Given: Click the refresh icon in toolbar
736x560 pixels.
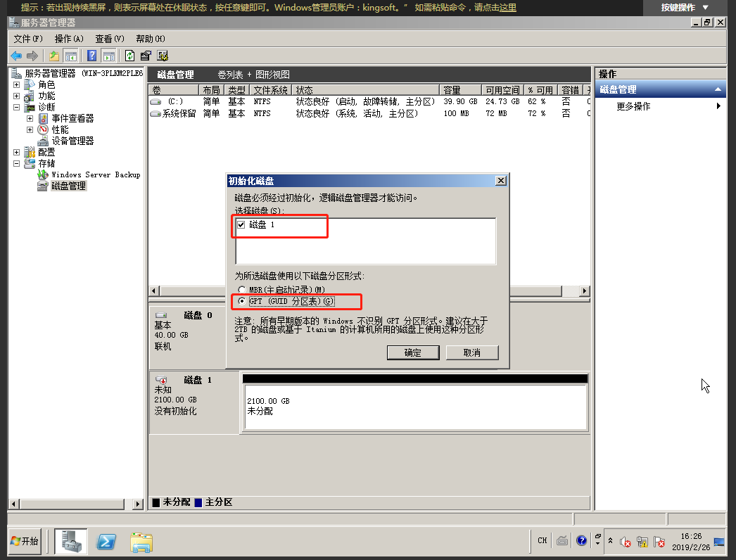Looking at the screenshot, I should click(129, 56).
